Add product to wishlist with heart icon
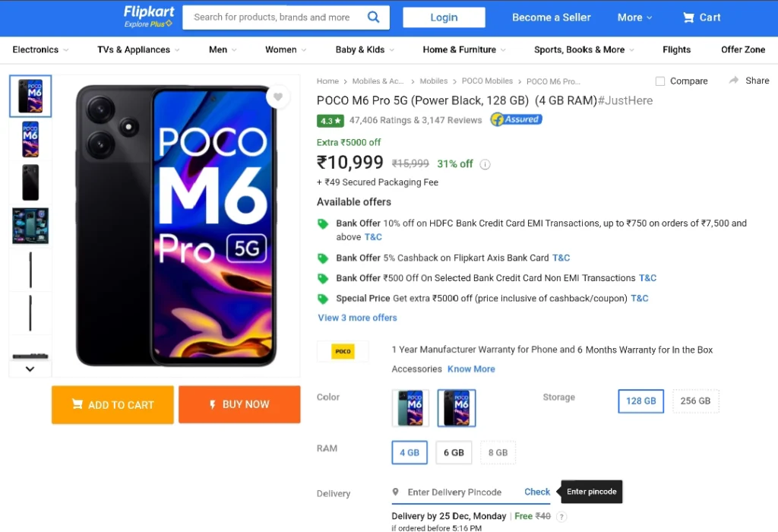This screenshot has height=532, width=778. coord(278,97)
